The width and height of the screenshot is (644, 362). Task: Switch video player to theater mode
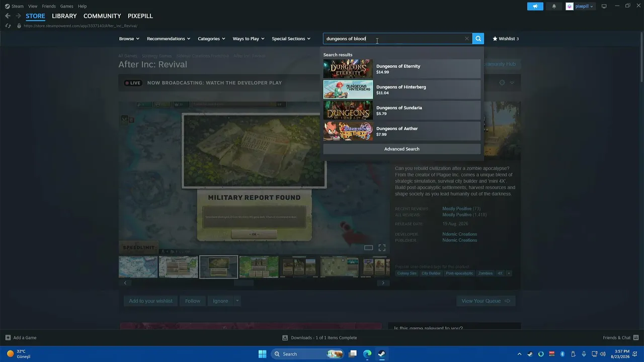click(x=368, y=247)
